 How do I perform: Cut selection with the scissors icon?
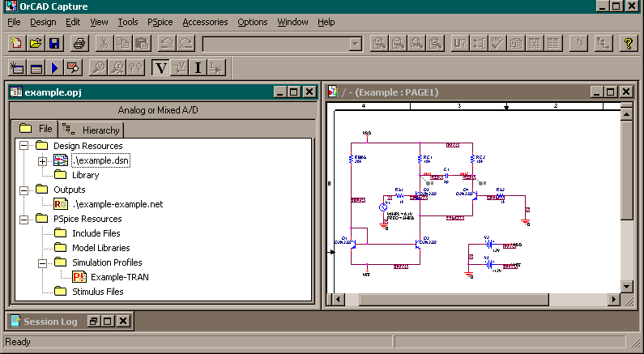[104, 43]
